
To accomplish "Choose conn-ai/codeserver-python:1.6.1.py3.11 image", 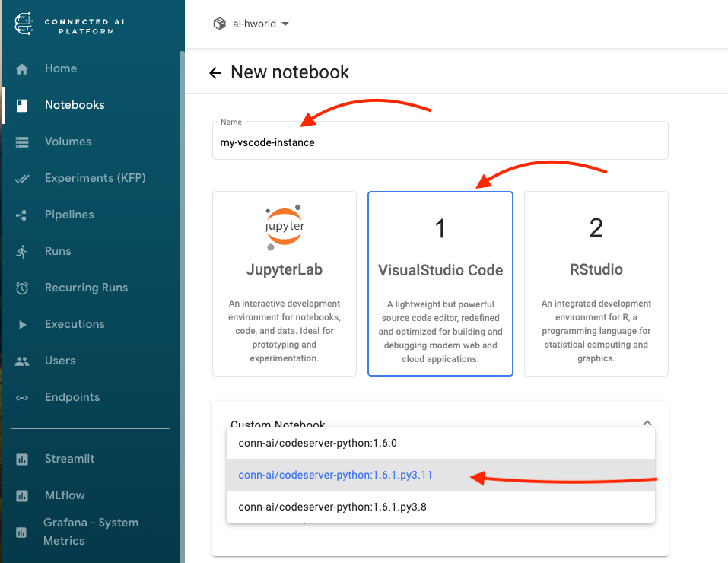I will coord(440,475).
